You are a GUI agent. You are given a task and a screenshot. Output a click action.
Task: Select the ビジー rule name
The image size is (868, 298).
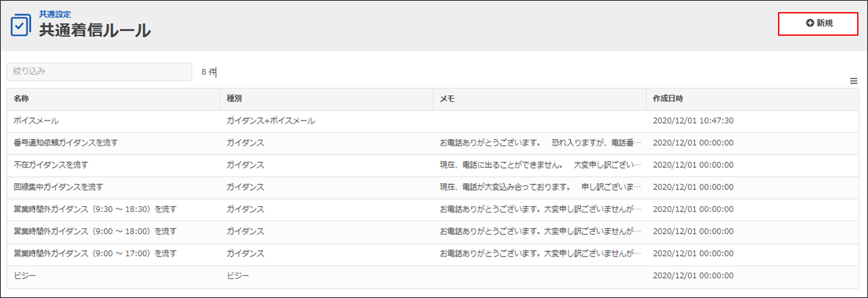24,276
